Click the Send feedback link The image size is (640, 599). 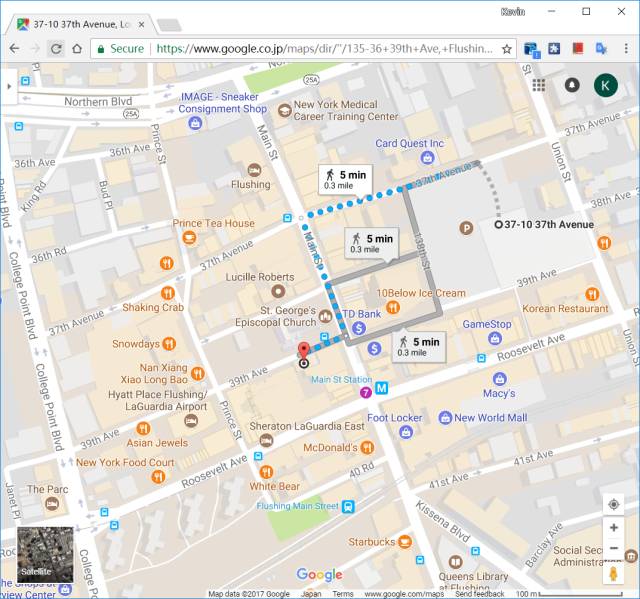tap(480, 594)
